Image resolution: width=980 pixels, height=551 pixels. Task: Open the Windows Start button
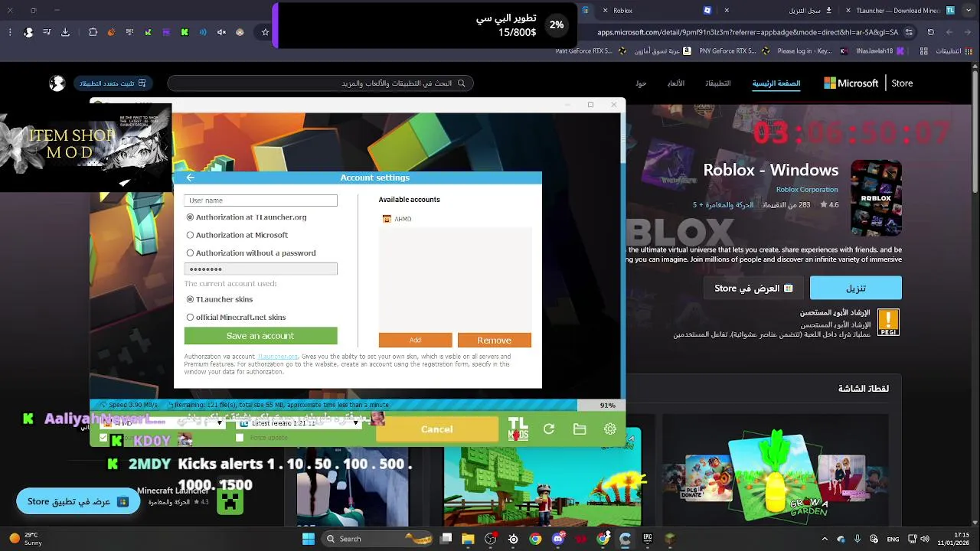[x=309, y=539]
